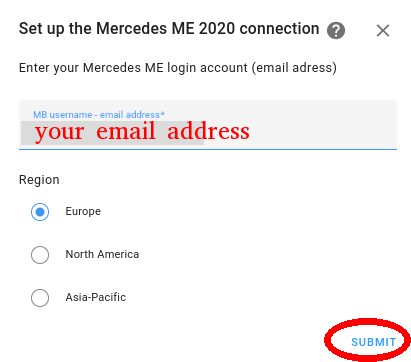
Task: Click the 'Europe' region label text
Action: tap(83, 211)
